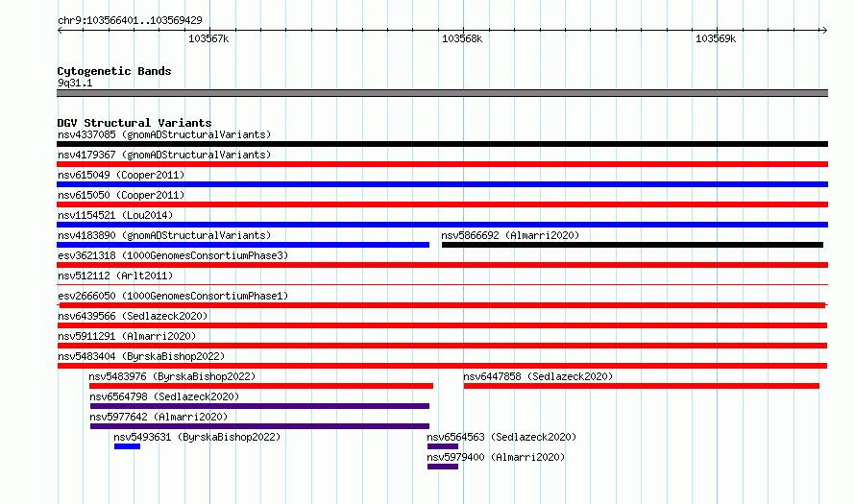855x504 pixels.
Task: Open the nsv5483976 (ByrskaBishop2022) label
Action: [x=172, y=376]
